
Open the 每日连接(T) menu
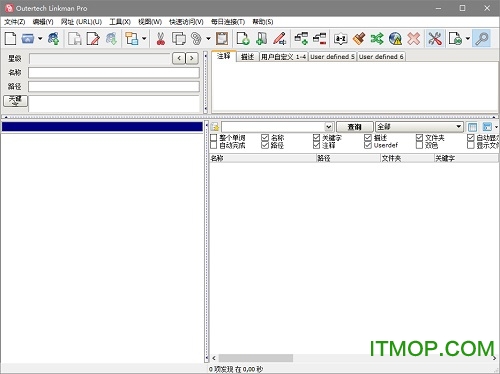point(228,22)
